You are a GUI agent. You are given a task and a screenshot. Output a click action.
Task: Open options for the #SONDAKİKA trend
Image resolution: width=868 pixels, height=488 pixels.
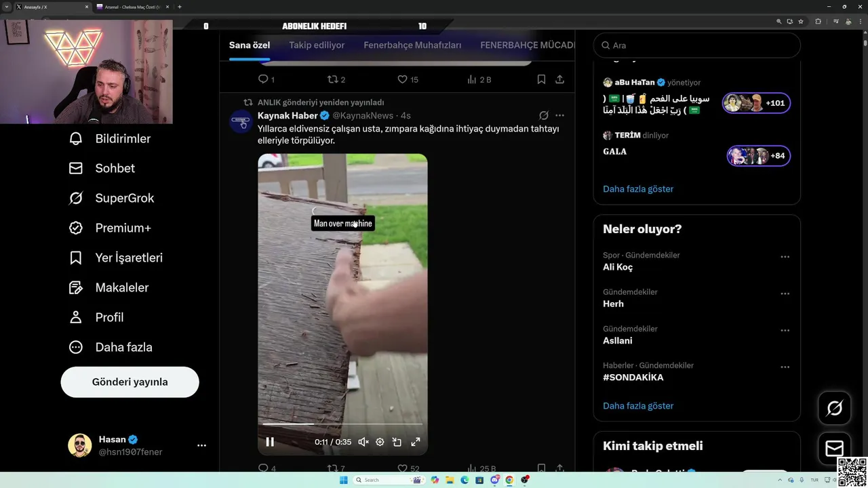coord(785,367)
